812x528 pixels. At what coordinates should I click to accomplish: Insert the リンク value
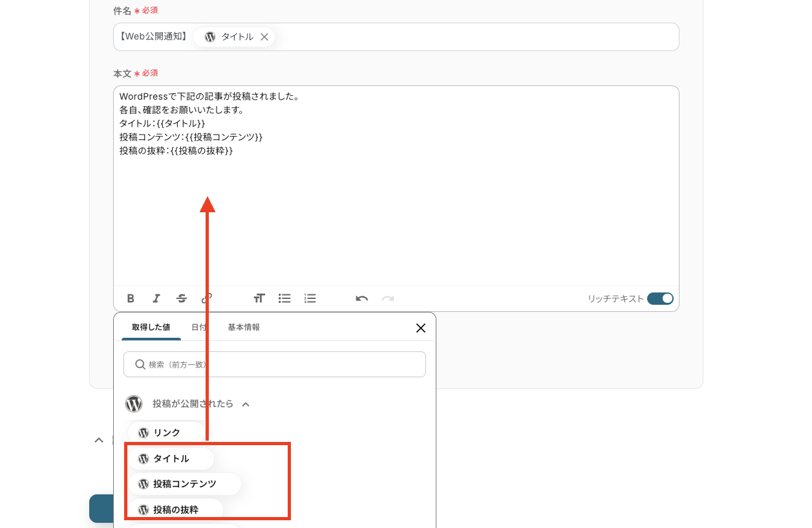click(x=166, y=432)
